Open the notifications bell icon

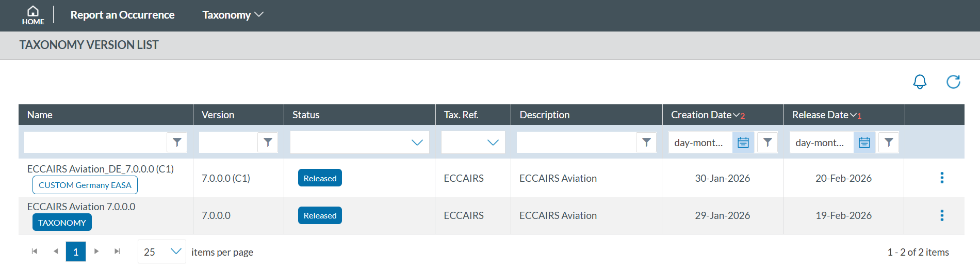[x=920, y=82]
